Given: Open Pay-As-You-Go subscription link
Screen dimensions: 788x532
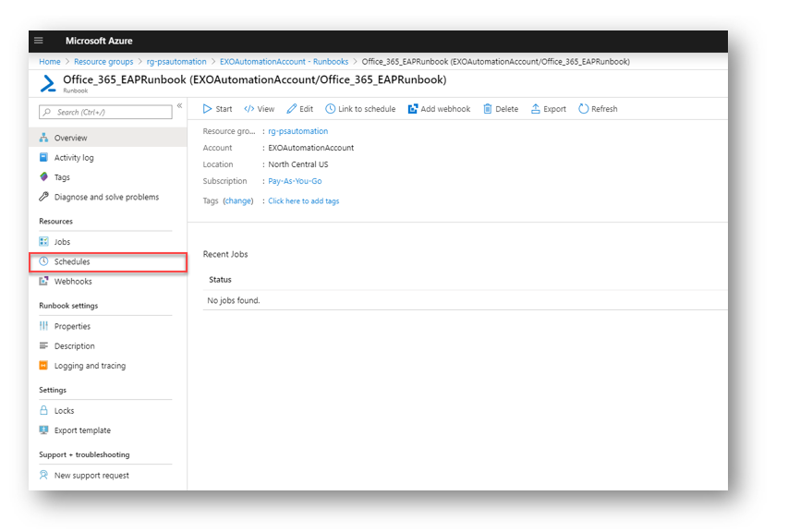Looking at the screenshot, I should 295,181.
